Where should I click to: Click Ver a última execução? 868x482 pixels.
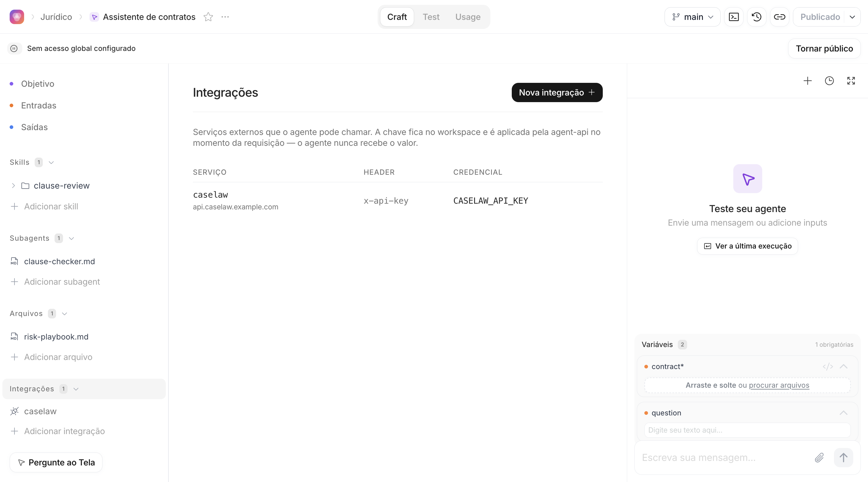(x=747, y=246)
